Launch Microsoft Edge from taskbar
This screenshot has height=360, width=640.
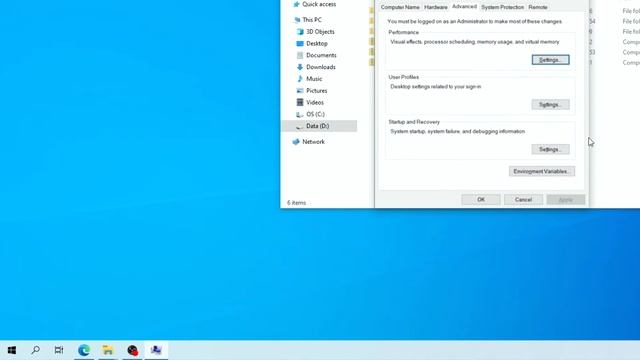[x=84, y=350]
